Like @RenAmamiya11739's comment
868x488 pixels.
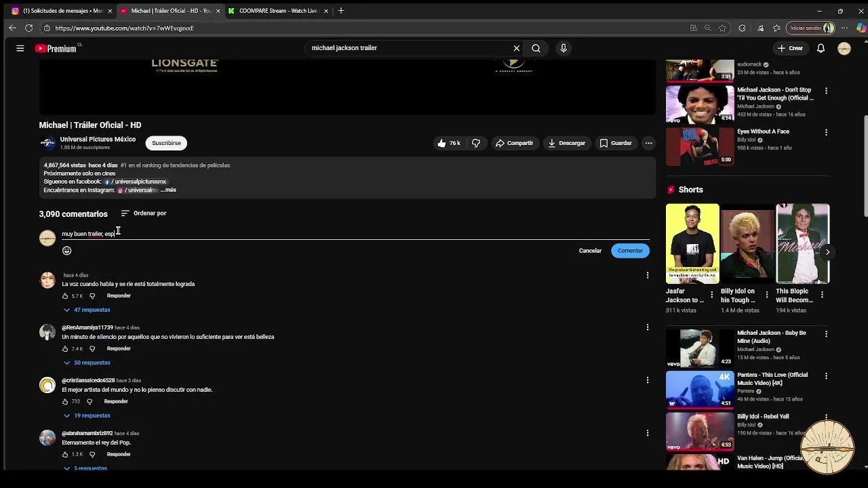[x=65, y=349]
